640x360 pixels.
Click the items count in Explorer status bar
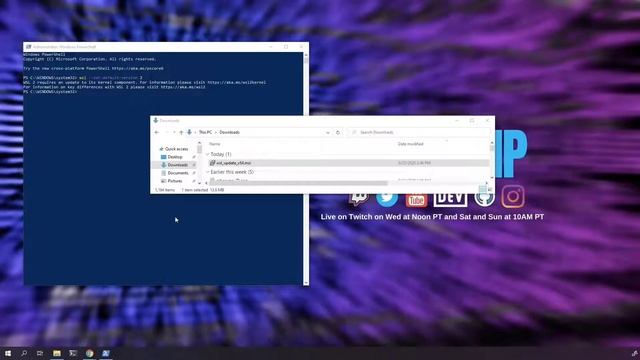click(165, 190)
